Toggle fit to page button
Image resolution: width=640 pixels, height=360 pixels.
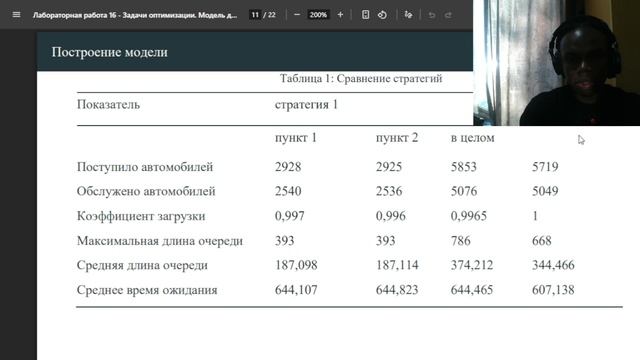pos(365,15)
